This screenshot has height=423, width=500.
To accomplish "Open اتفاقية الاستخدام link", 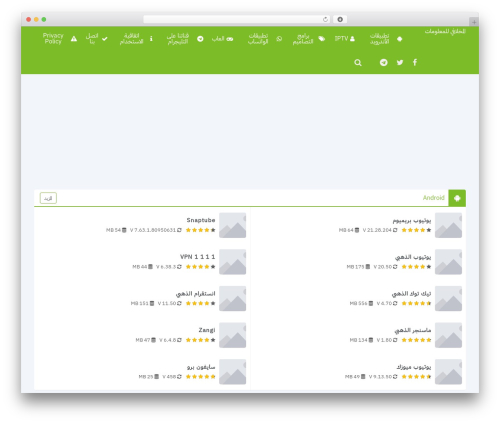I will click(x=131, y=39).
